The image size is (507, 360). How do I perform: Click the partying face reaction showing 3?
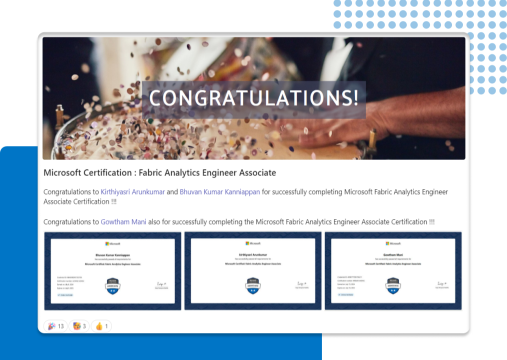(x=79, y=326)
